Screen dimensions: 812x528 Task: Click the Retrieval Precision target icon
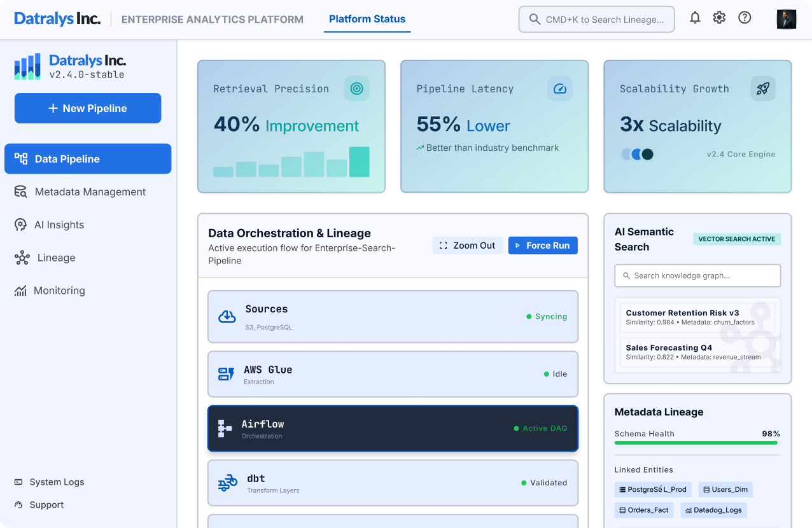pyautogui.click(x=356, y=89)
